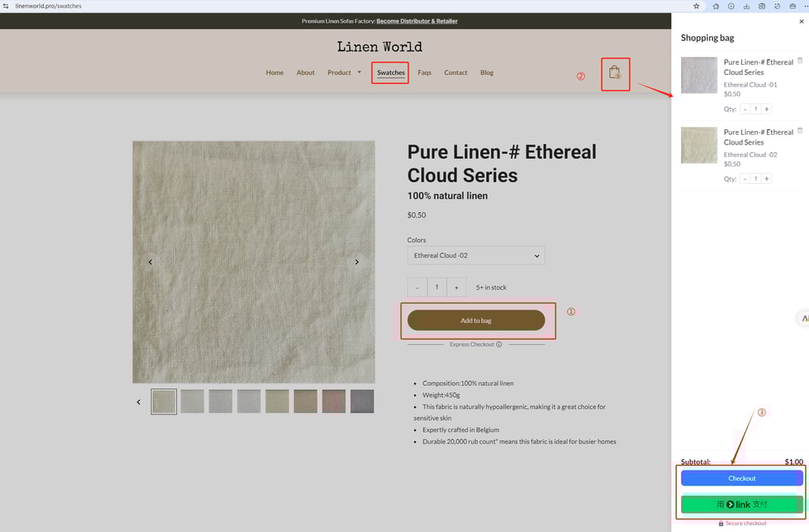This screenshot has width=809, height=532.
Task: Open the About page
Action: [306, 73]
